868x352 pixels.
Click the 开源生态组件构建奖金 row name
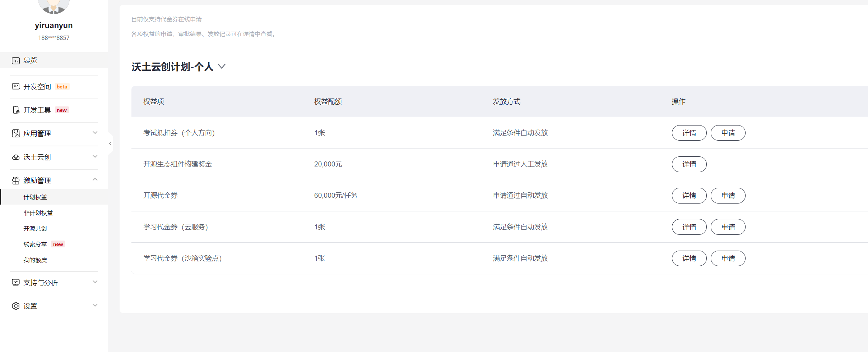pyautogui.click(x=178, y=164)
